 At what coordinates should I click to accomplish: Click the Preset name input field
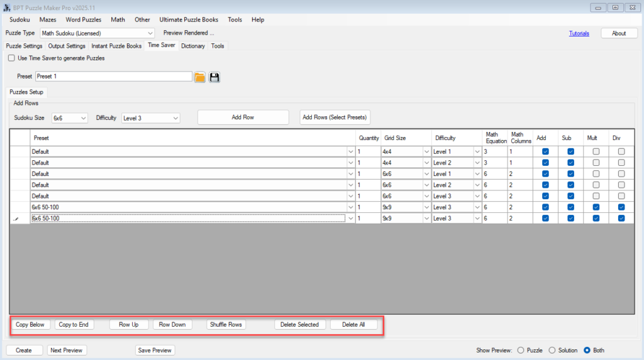pos(113,76)
